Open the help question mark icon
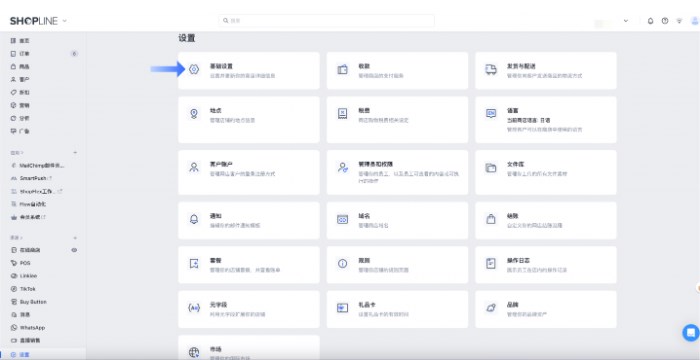 tap(665, 21)
